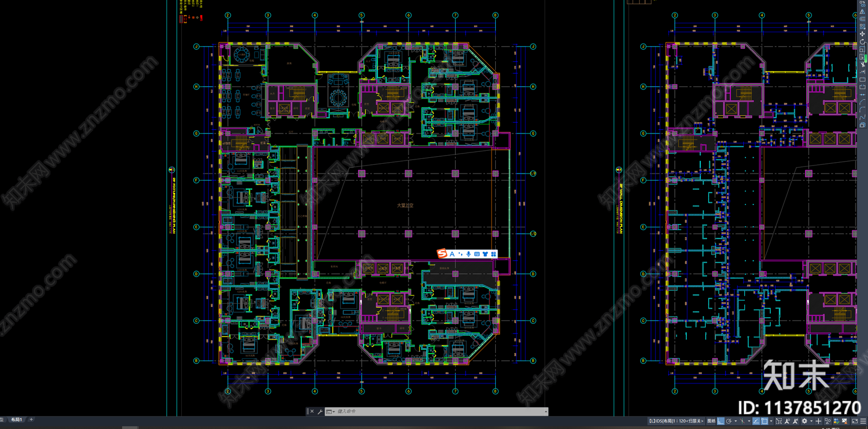Add a new layout tab with plus
Screen dimensions: 868x429
point(31,420)
